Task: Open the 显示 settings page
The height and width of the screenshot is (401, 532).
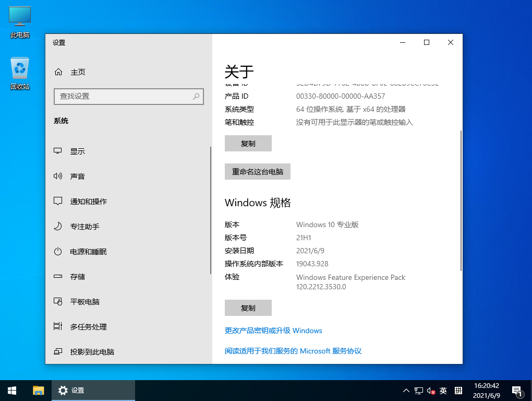Action: (128, 151)
